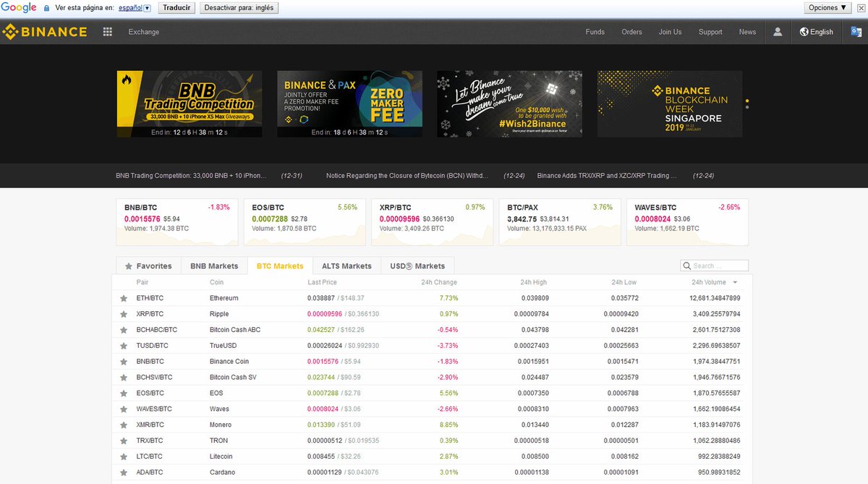Open the Favorites tab
The height and width of the screenshot is (484, 868).
coord(148,266)
